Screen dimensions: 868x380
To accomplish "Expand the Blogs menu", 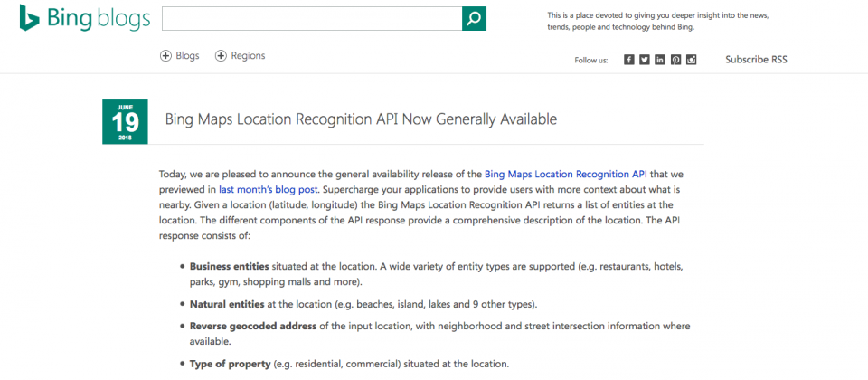I will 179,56.
